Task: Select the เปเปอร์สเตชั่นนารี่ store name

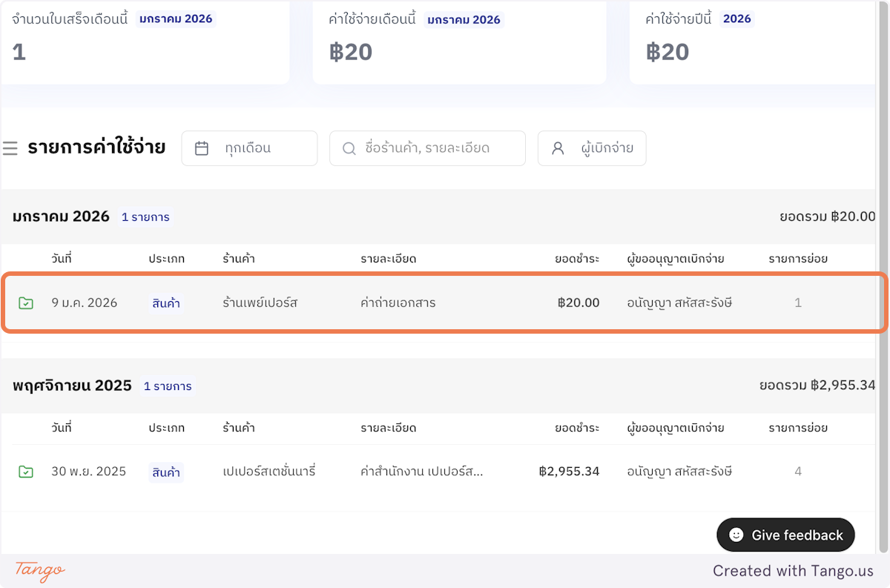Action: click(x=269, y=472)
